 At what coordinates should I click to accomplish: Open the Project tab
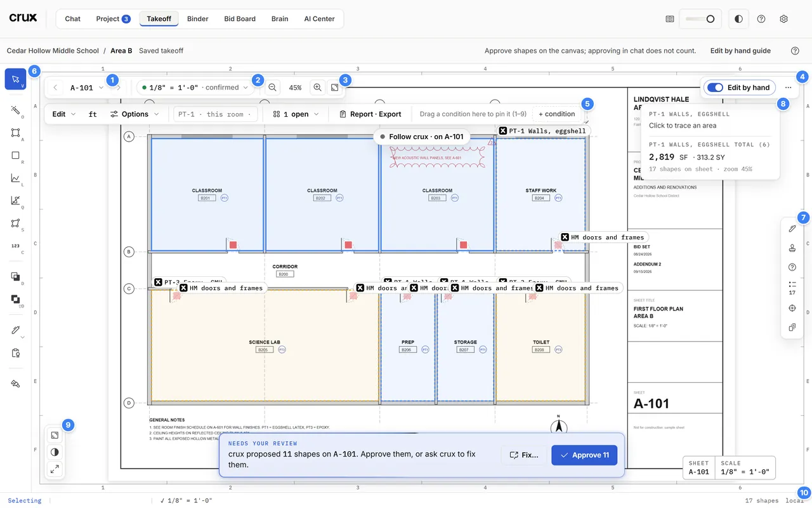pos(113,19)
